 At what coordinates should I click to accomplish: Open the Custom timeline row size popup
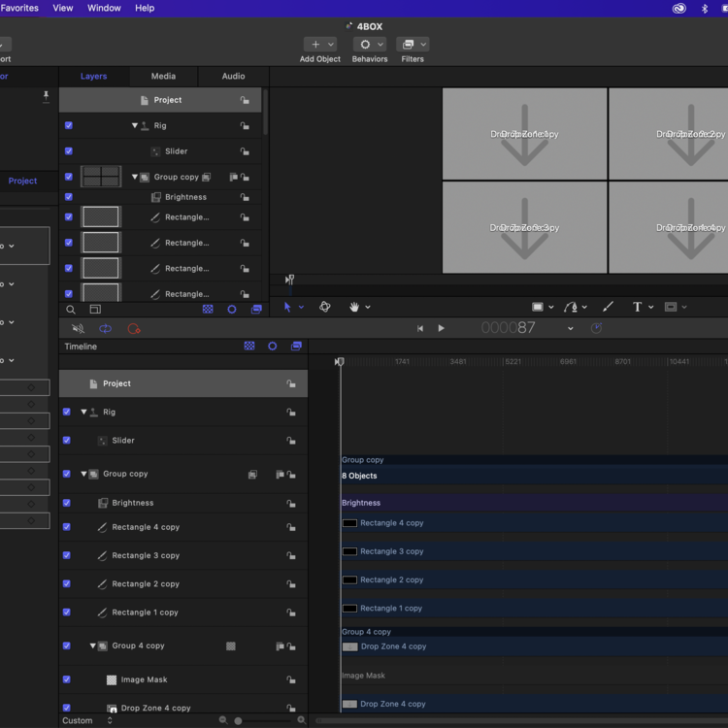(87, 720)
